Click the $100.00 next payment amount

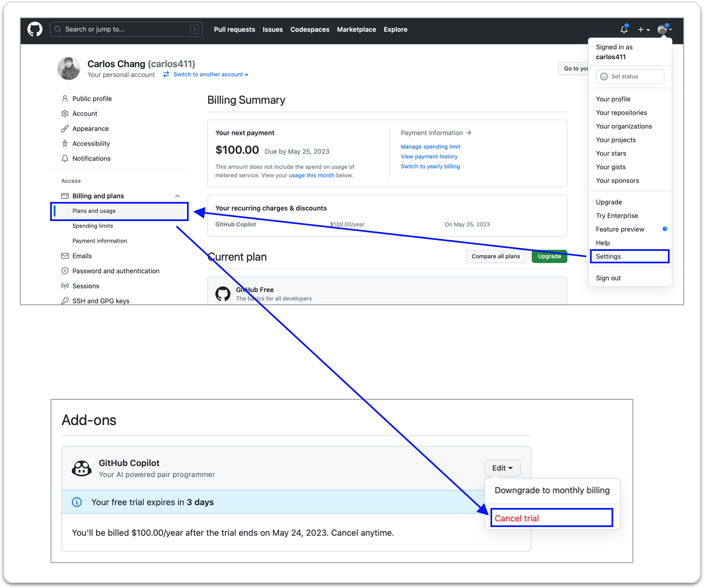pos(237,150)
